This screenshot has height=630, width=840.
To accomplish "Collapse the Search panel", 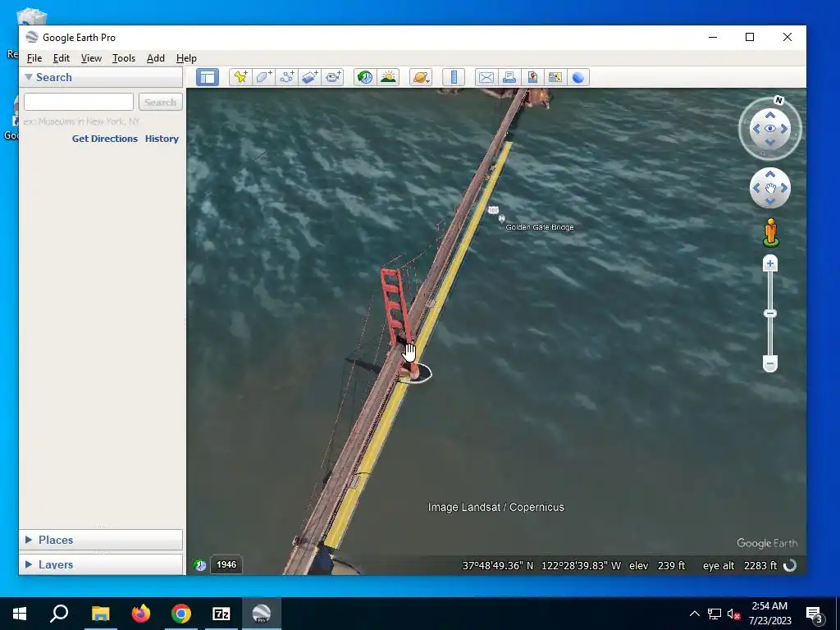I will pyautogui.click(x=29, y=77).
